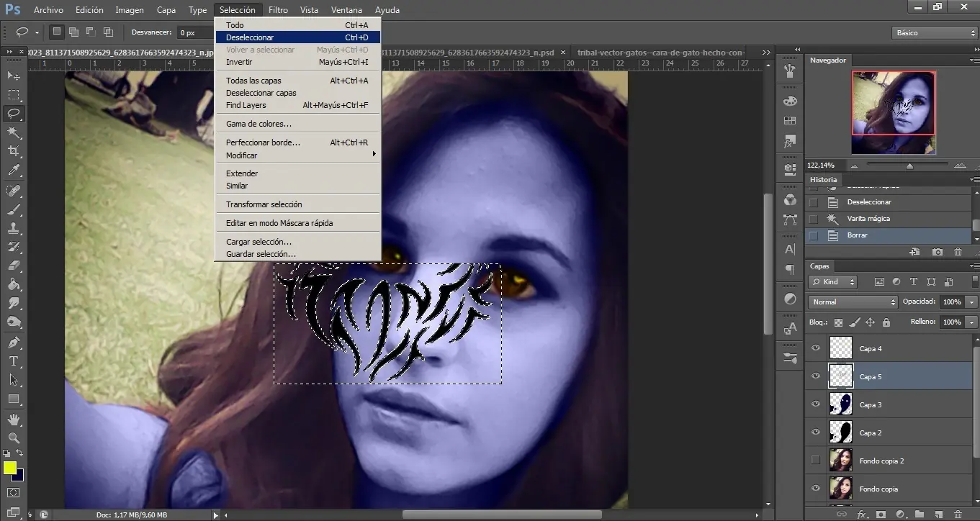Choose Invertir in the Selección menu
Screen dimensions: 980x521
(x=297, y=62)
